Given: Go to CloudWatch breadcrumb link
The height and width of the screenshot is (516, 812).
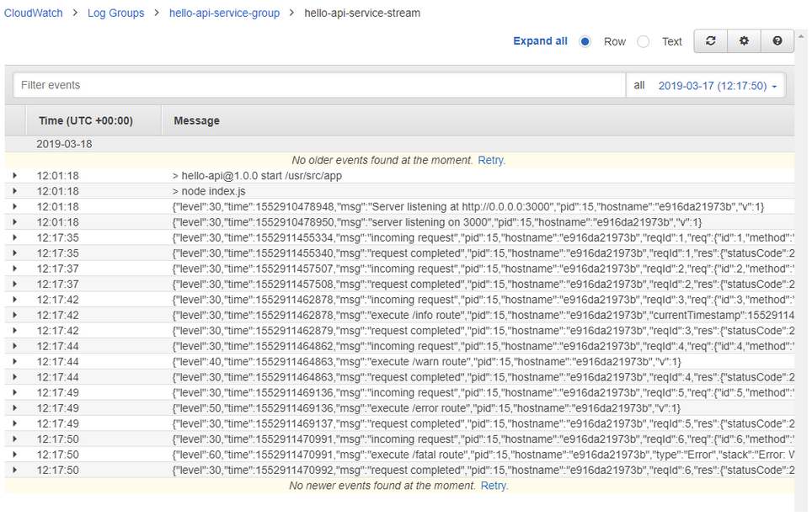Looking at the screenshot, I should (x=34, y=13).
